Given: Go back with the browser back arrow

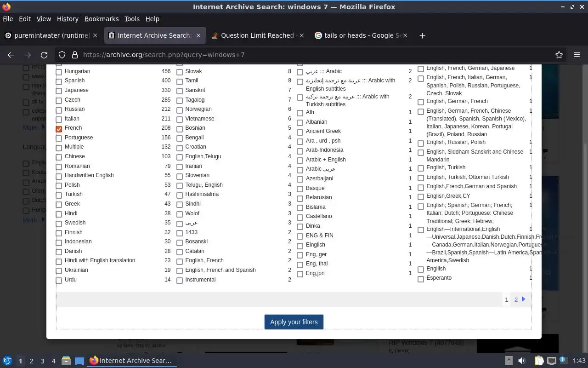Looking at the screenshot, I should coord(11,55).
